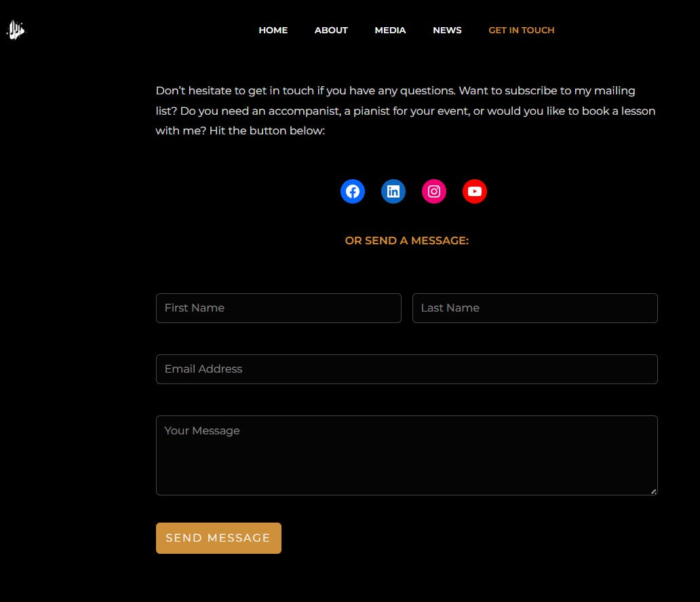The width and height of the screenshot is (700, 602).
Task: Go to the HOME menu item
Action: (273, 31)
